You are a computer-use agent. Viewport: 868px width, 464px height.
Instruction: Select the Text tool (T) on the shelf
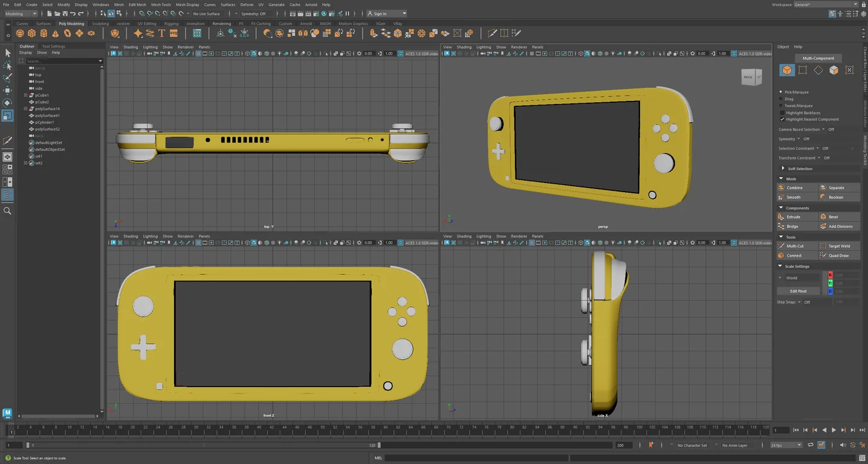(162, 33)
